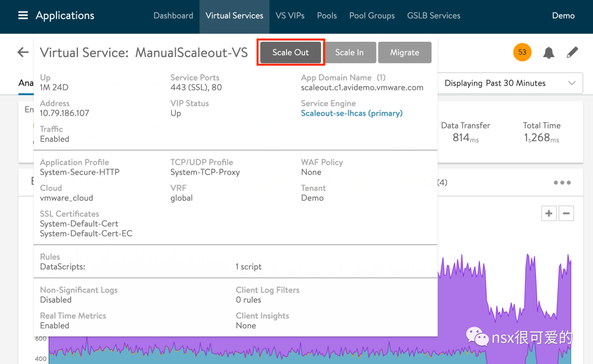Click Client Log Filters 0 rules

click(249, 300)
